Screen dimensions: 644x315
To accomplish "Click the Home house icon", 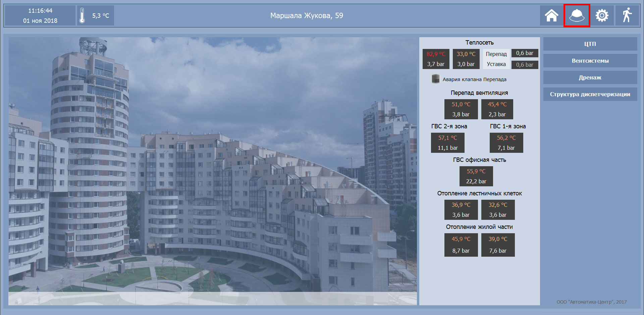I will (x=551, y=15).
